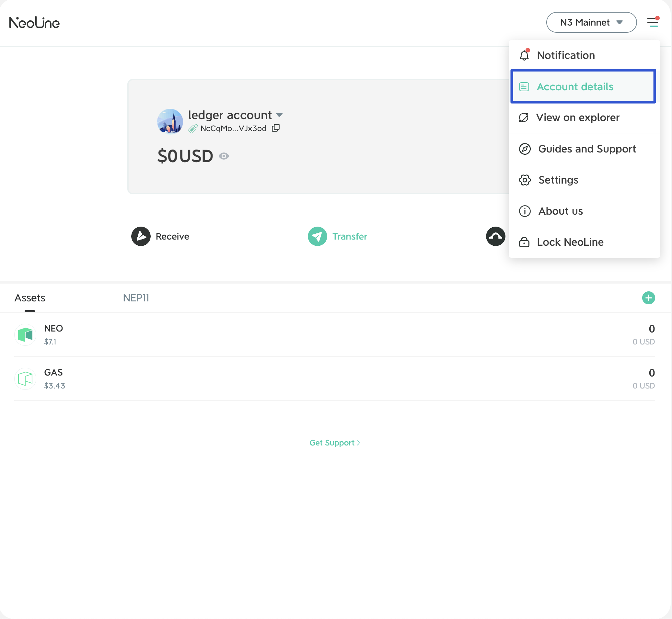Open the N3 Mainnet network dropdown
This screenshot has height=619, width=672.
point(591,22)
